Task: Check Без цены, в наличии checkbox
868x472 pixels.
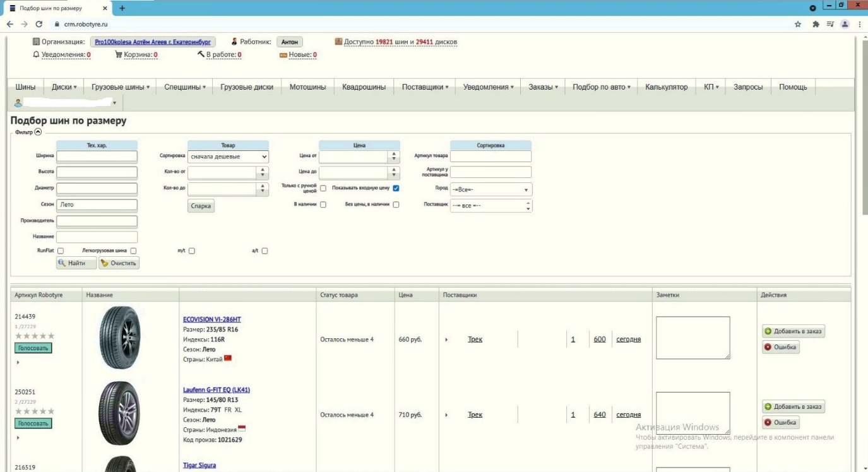Action: (396, 204)
